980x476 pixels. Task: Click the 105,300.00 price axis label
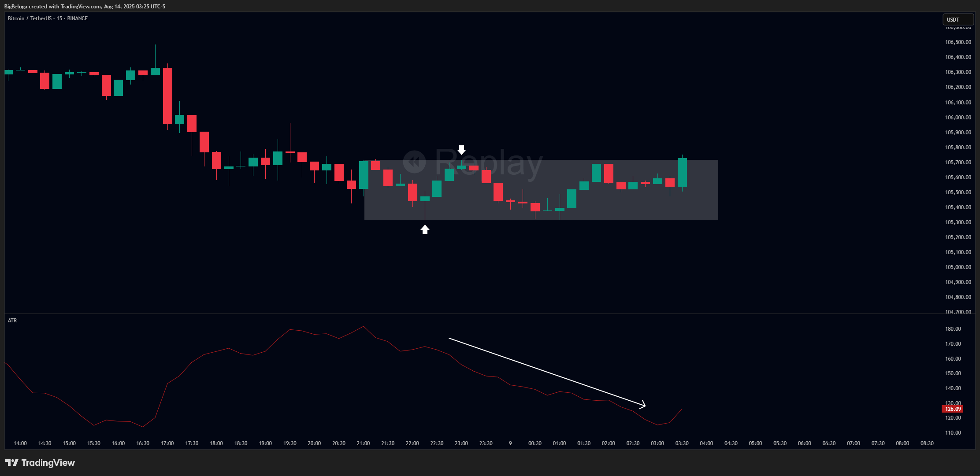point(958,222)
